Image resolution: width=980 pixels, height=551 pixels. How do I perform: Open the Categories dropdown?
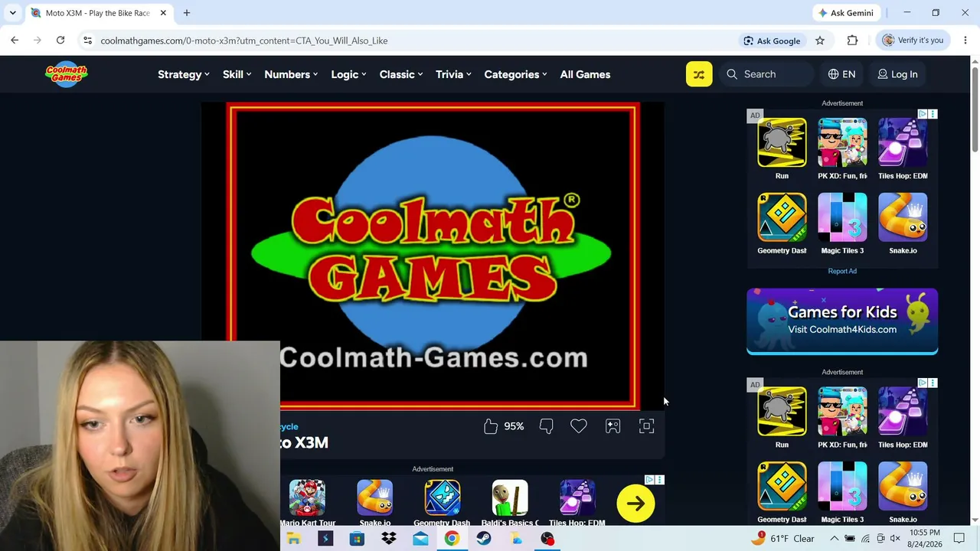[515, 74]
